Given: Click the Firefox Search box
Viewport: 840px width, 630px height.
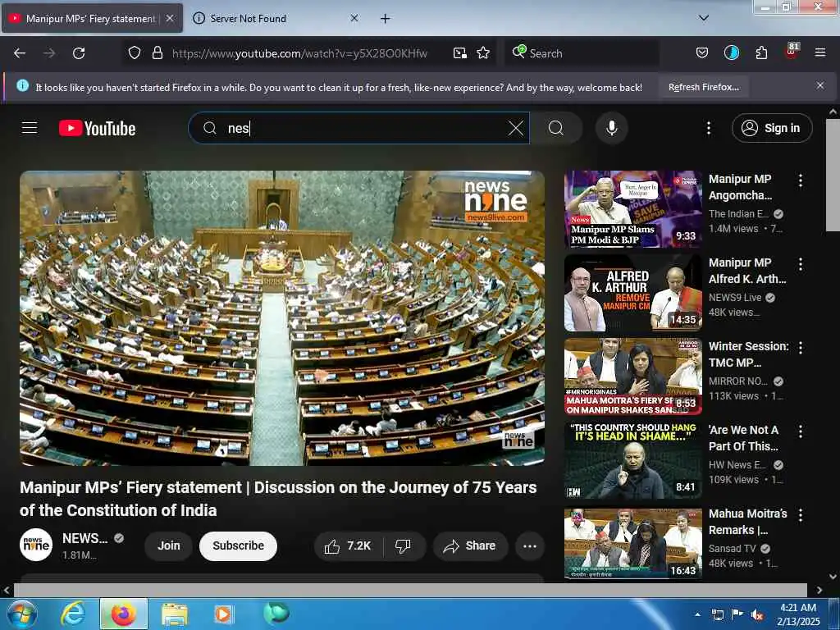Looking at the screenshot, I should coord(582,53).
